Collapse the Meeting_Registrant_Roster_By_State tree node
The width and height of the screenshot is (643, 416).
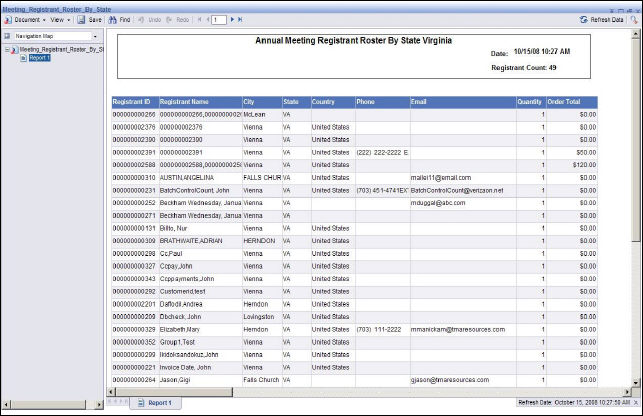coord(6,49)
